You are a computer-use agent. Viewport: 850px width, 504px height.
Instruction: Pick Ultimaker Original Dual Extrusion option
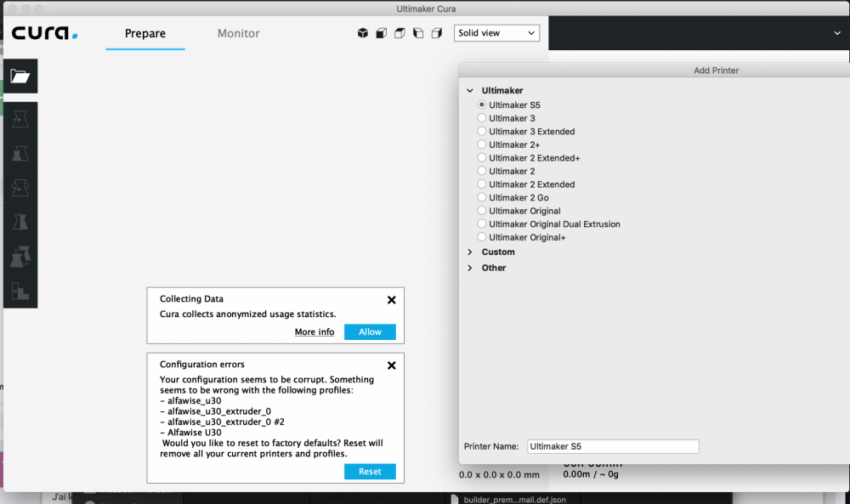click(x=481, y=224)
